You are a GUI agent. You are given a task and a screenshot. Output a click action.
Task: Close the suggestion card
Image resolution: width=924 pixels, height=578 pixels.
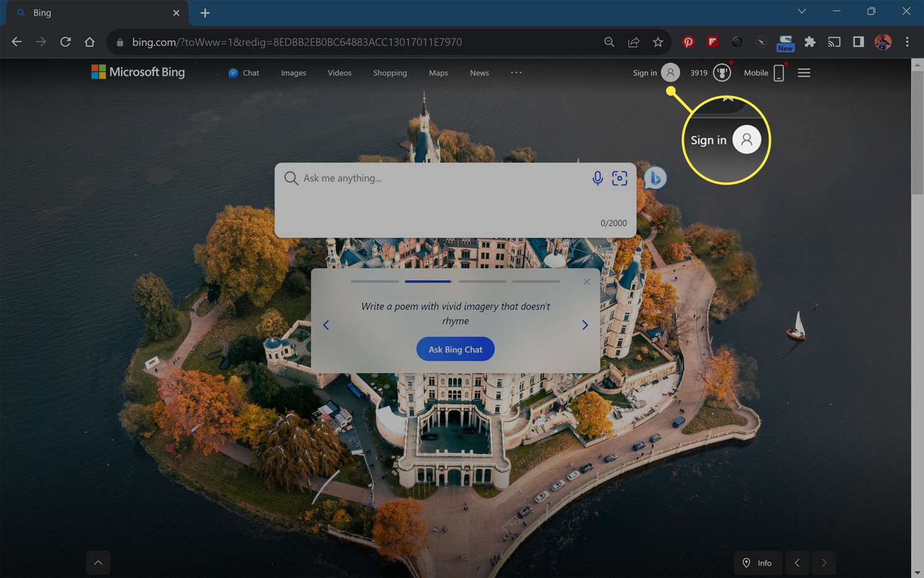point(586,282)
